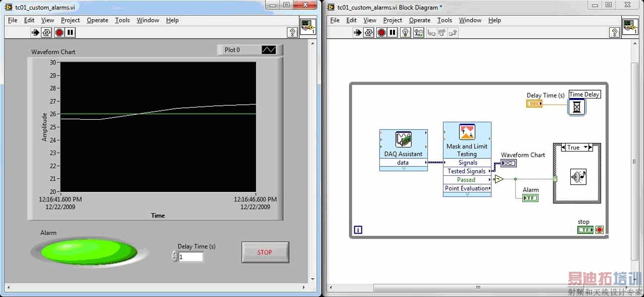Click the STOP button on front panel
Screen dimensions: 644x297
coord(265,252)
